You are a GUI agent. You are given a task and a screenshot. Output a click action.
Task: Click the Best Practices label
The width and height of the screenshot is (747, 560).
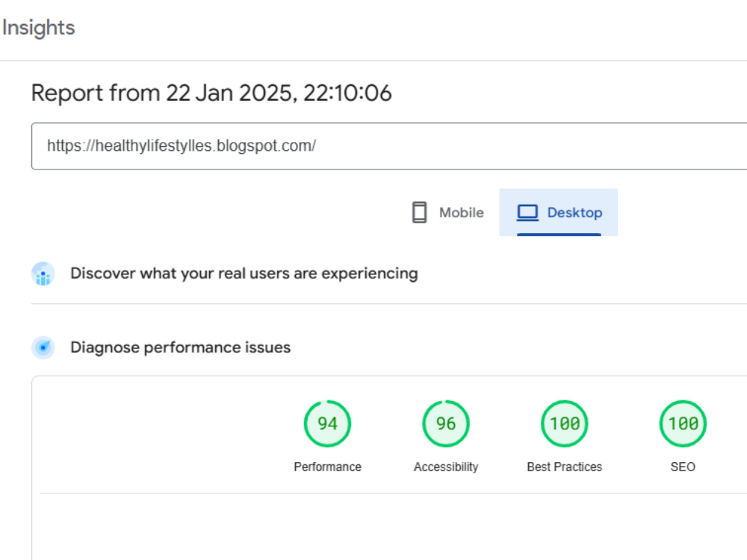tap(565, 467)
